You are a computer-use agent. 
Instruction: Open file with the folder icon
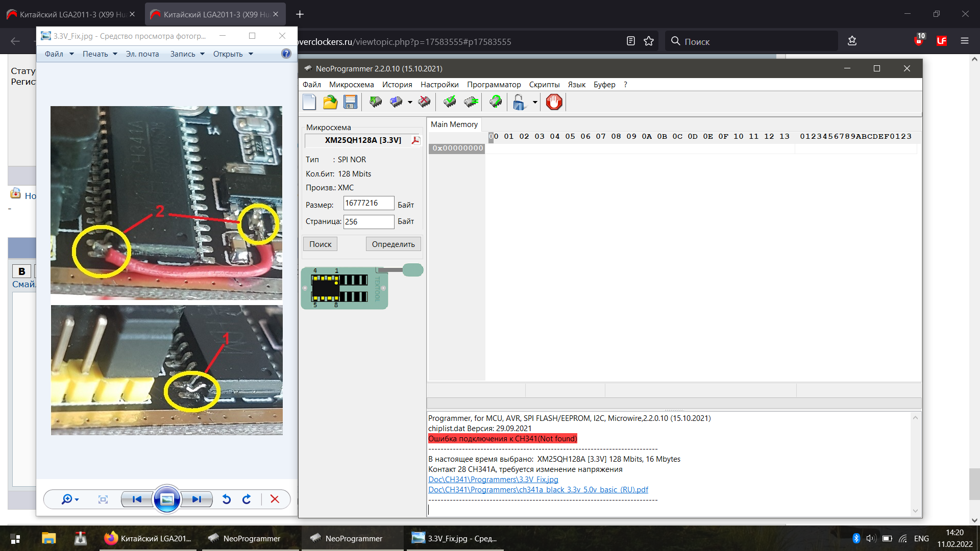click(330, 102)
